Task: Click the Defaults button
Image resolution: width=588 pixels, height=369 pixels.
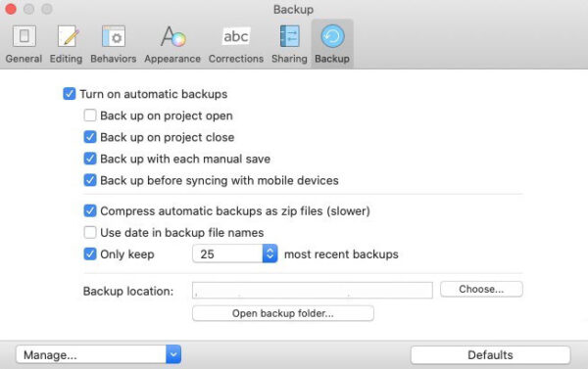Action: pyautogui.click(x=491, y=354)
